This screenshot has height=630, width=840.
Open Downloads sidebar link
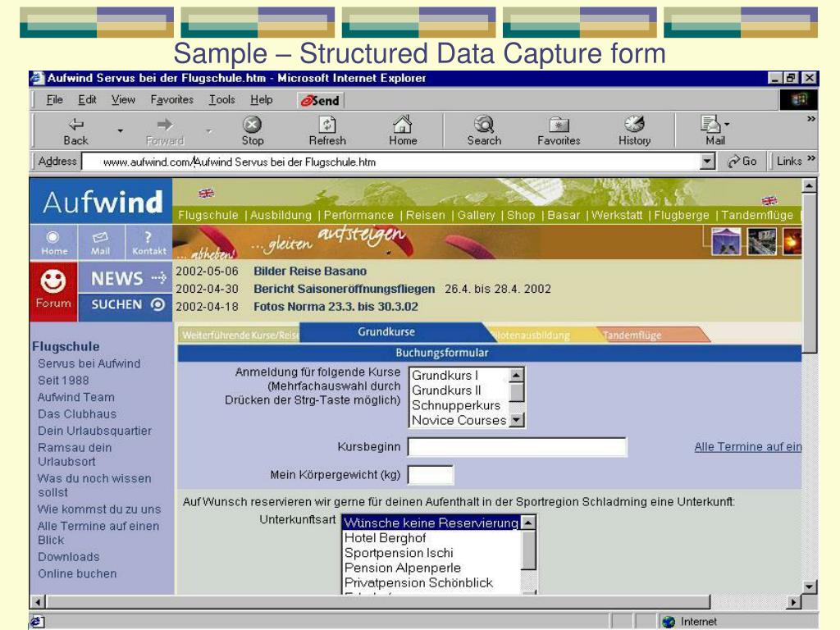69,557
